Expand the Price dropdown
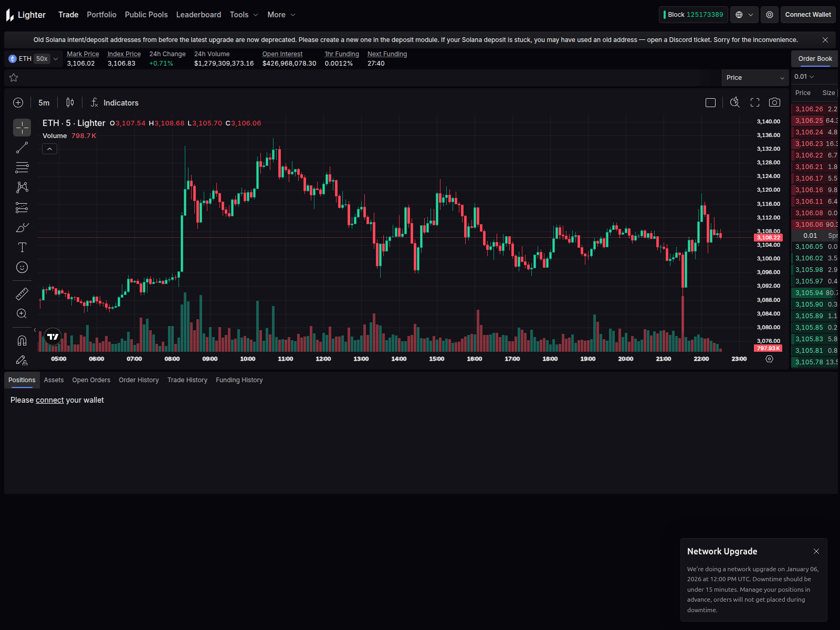Image resolution: width=840 pixels, height=630 pixels. pos(755,78)
